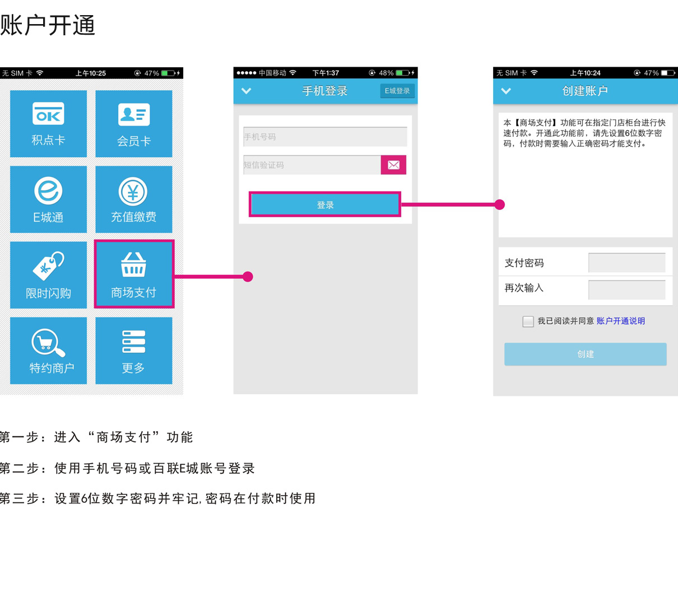Open 充值缴费 recharge payment tile
This screenshot has height=616, width=678.
133,199
